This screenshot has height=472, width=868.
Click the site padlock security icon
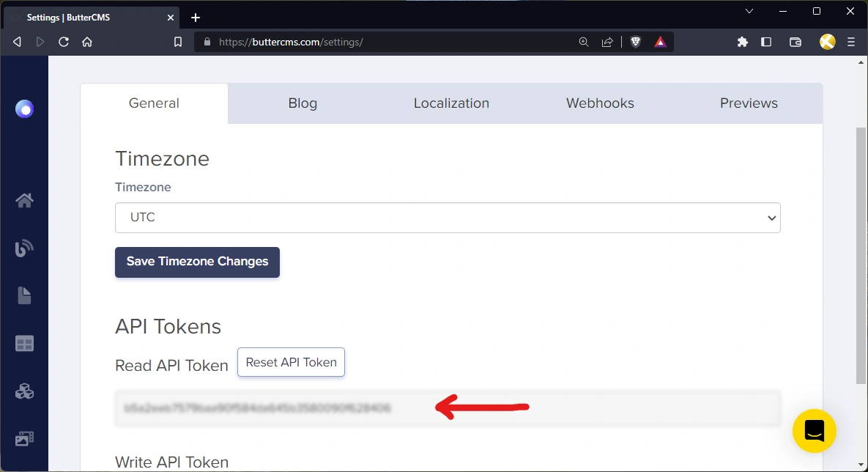207,42
